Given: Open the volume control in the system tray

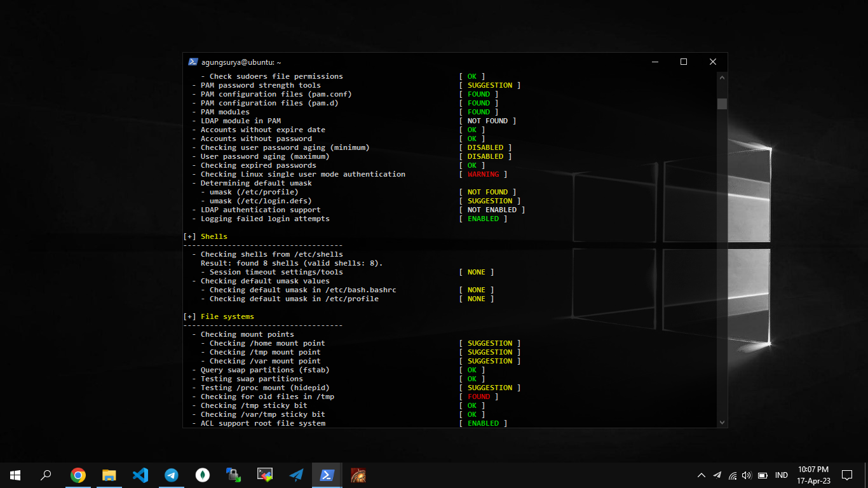Looking at the screenshot, I should (x=747, y=475).
